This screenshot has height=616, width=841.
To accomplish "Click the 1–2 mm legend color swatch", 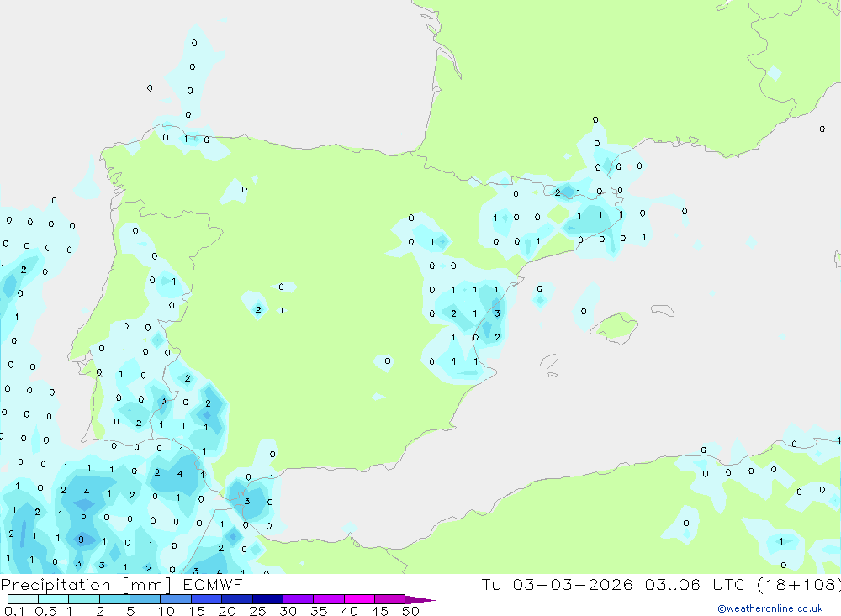I will [83, 599].
